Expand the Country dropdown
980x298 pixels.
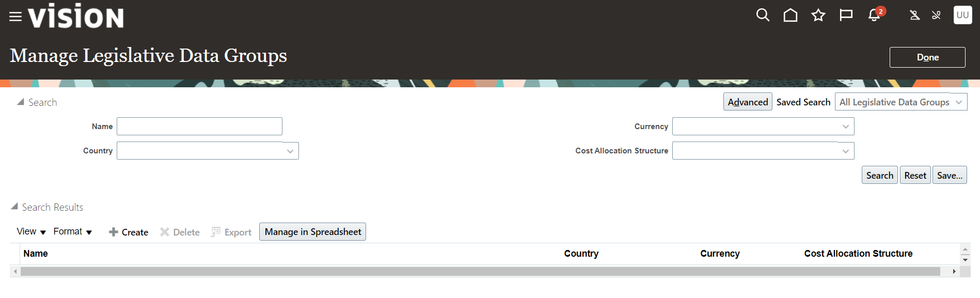pyautogui.click(x=290, y=151)
